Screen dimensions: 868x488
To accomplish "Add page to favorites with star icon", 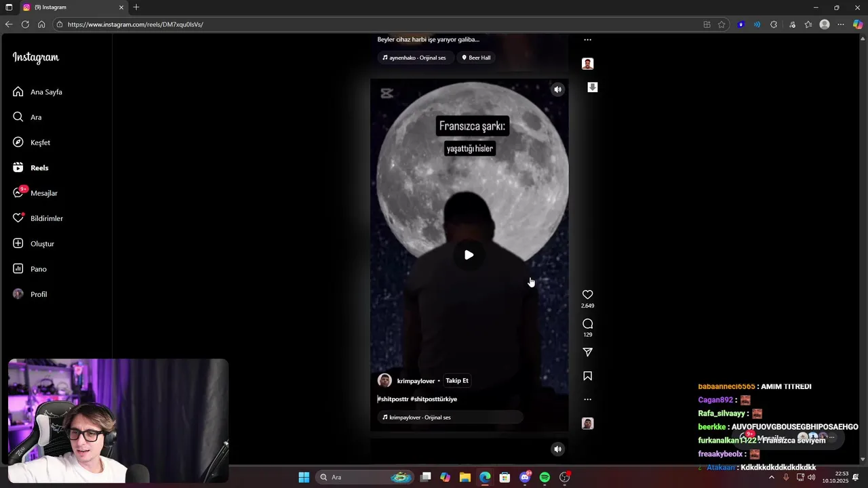I will pyautogui.click(x=722, y=24).
